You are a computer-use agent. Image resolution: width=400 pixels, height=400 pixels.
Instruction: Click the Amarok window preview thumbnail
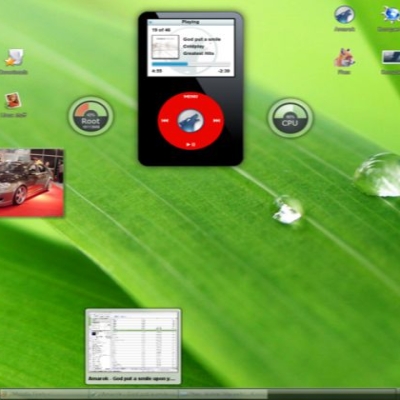pos(133,346)
